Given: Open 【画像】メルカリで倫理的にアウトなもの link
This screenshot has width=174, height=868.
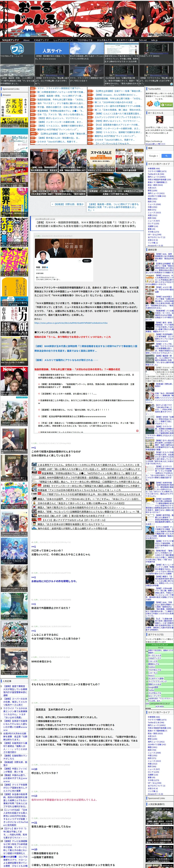Looking at the screenshot, I should 66,360.
